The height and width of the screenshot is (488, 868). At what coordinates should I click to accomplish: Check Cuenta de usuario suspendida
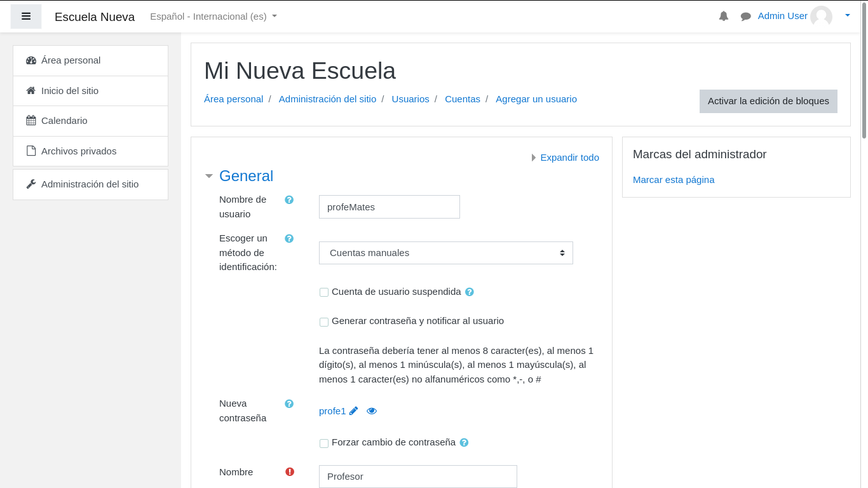coord(324,292)
